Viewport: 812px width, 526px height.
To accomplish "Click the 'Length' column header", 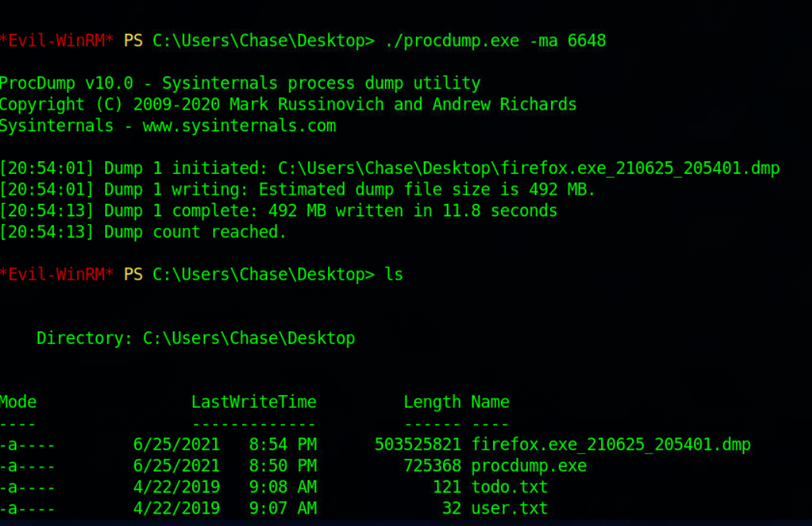I will click(432, 402).
